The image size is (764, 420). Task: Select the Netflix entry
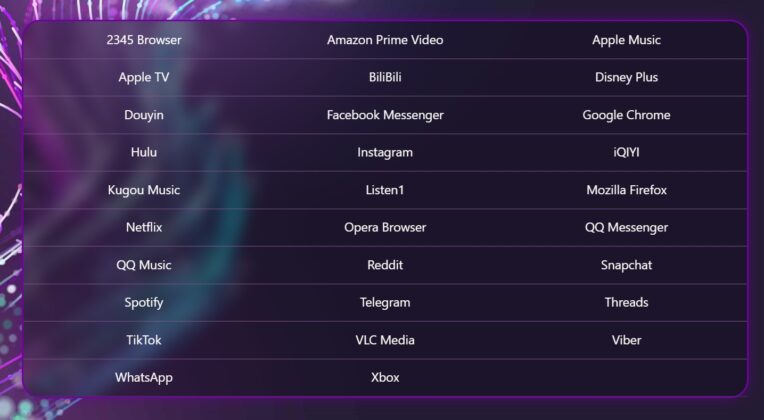(x=144, y=227)
